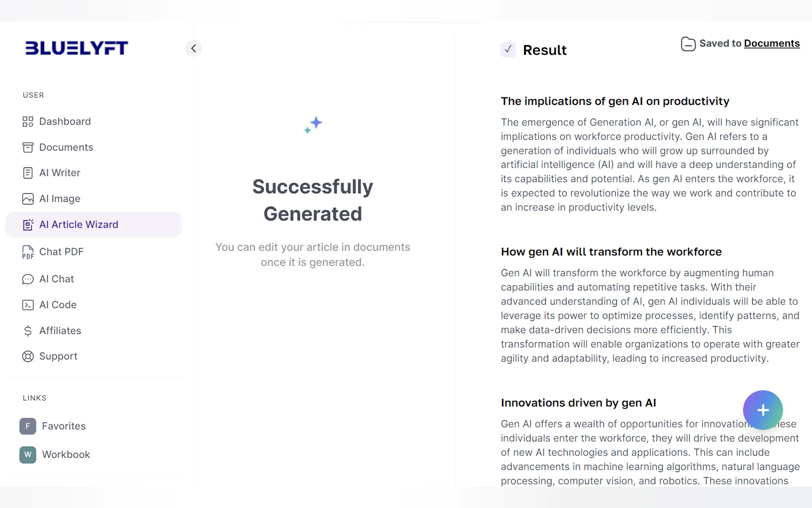Click the Affiliates dollar sign icon

(28, 331)
